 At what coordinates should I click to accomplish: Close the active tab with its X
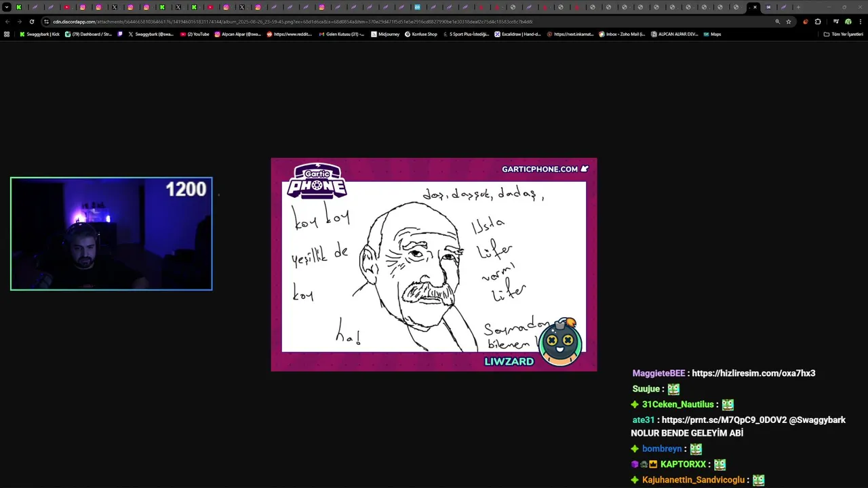[x=755, y=7]
